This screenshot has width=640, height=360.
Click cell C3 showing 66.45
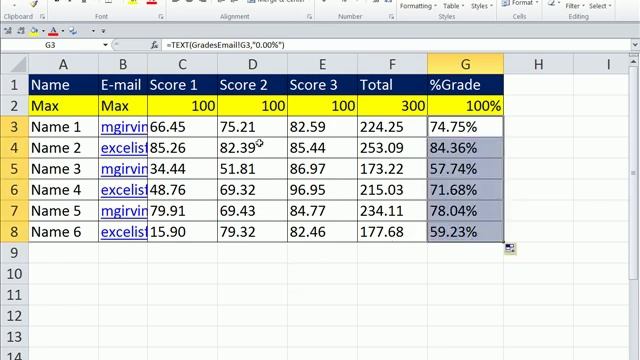182,127
